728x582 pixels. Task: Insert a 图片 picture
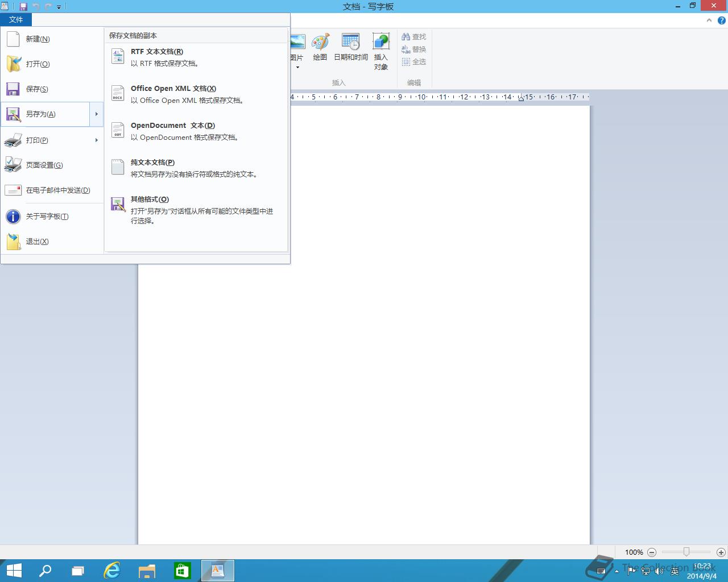pos(297,47)
